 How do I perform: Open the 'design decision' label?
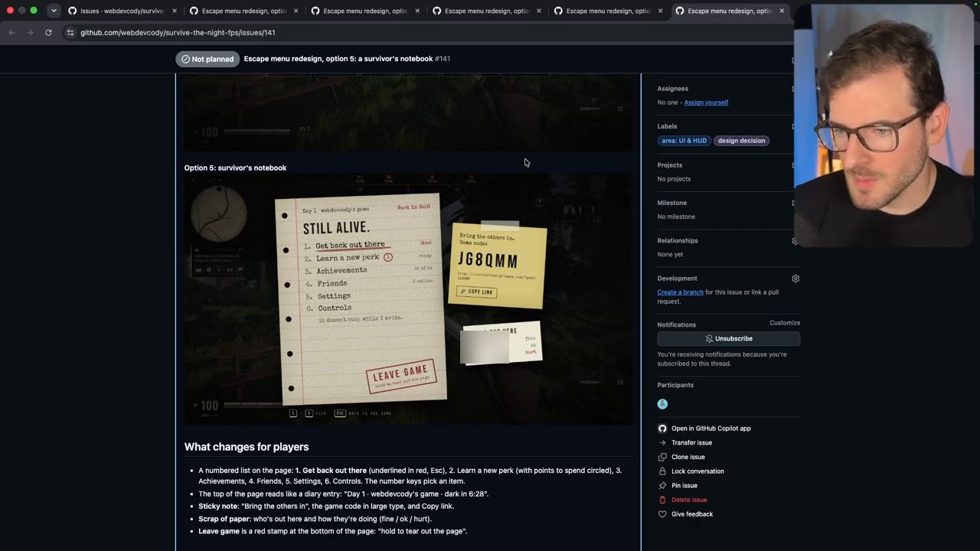click(x=741, y=141)
